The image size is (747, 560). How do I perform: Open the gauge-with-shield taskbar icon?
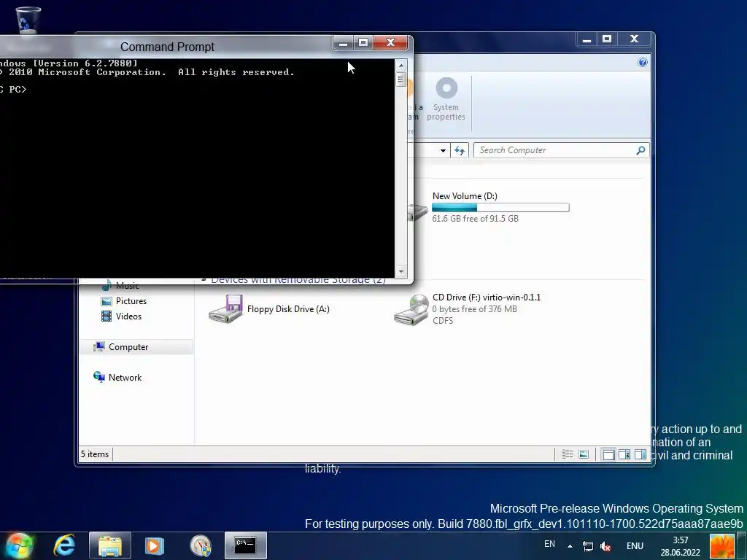pyautogui.click(x=200, y=545)
